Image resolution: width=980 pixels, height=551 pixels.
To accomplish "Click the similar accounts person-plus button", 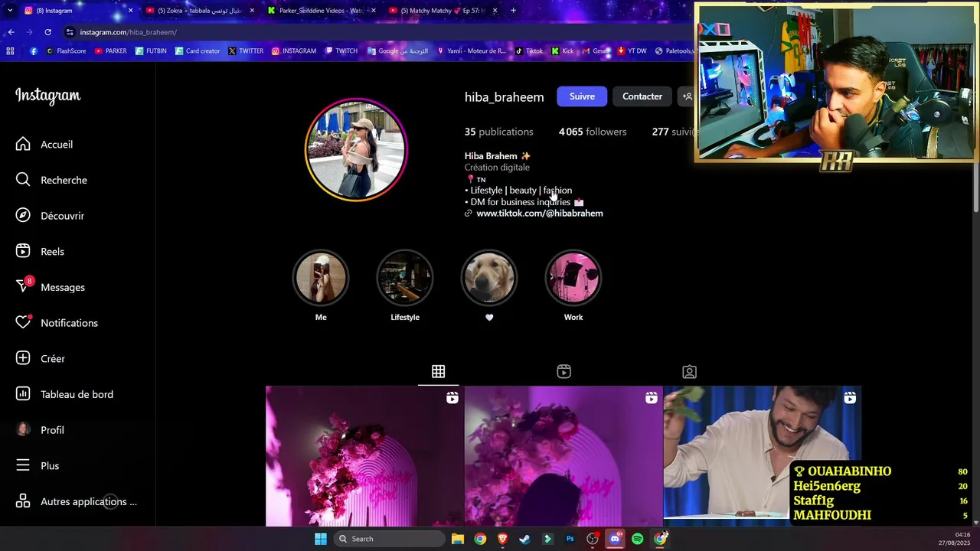I will (687, 96).
